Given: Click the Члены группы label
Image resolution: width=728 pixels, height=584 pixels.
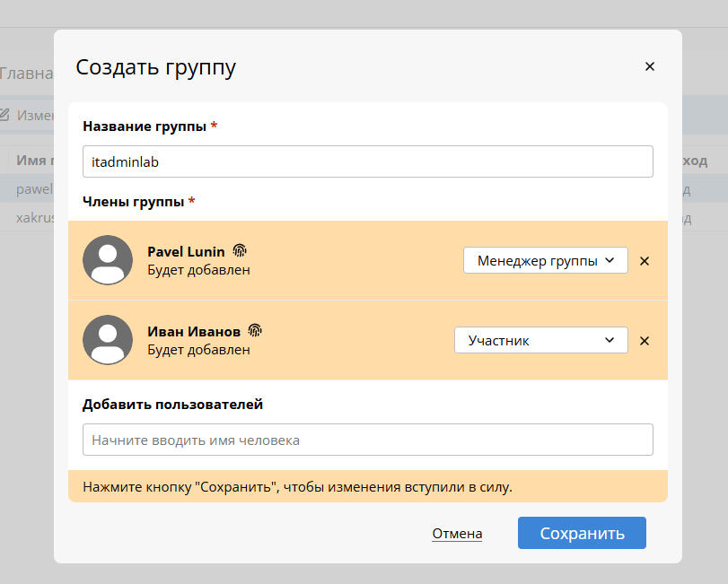Looking at the screenshot, I should tap(134, 201).
